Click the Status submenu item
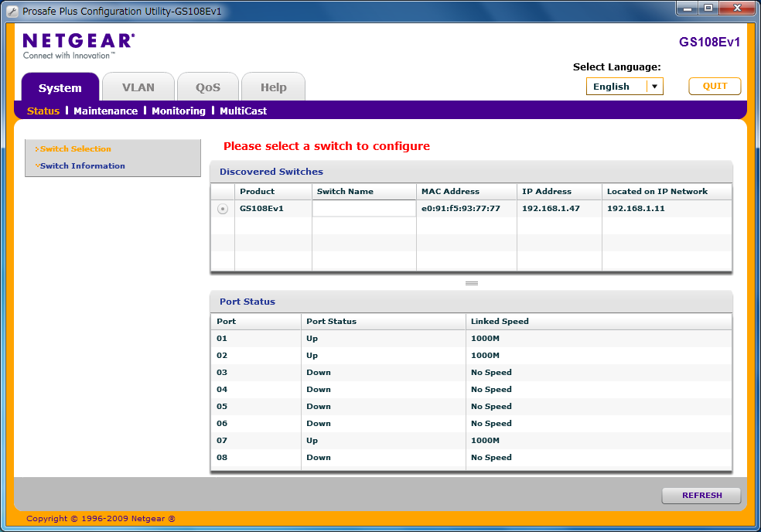761x532 pixels. (43, 111)
